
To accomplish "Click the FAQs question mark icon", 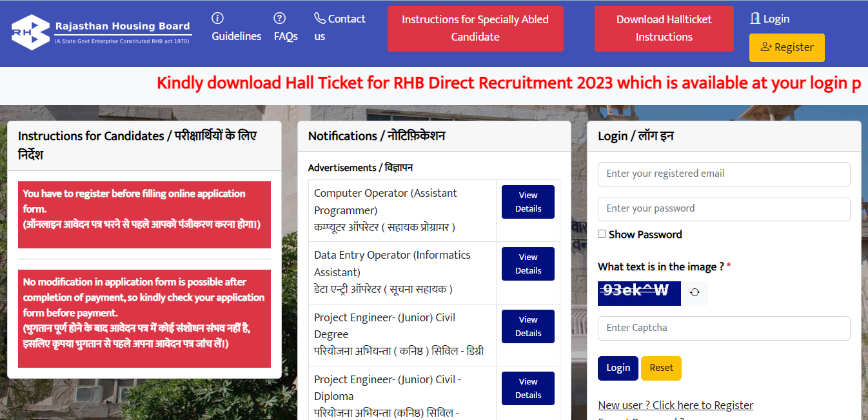I will pos(279,18).
